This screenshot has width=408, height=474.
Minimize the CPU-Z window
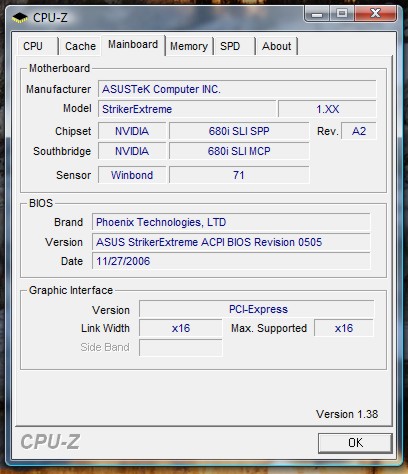tap(317, 14)
